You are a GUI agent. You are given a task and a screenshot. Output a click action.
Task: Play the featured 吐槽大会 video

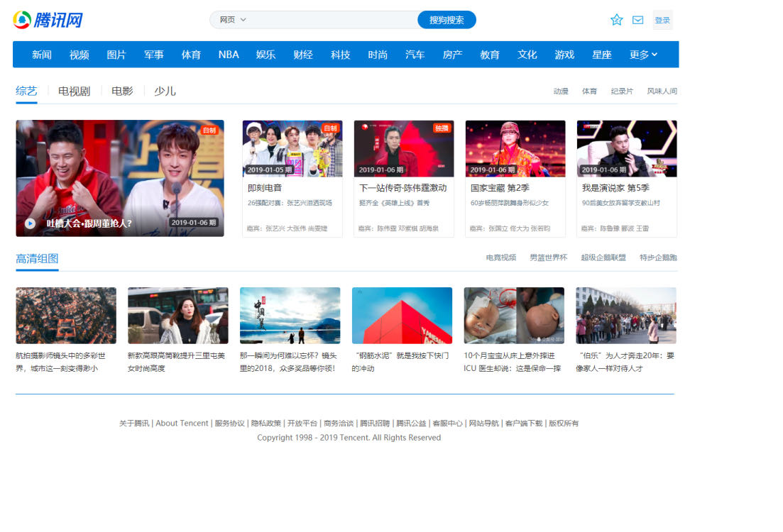[30, 223]
